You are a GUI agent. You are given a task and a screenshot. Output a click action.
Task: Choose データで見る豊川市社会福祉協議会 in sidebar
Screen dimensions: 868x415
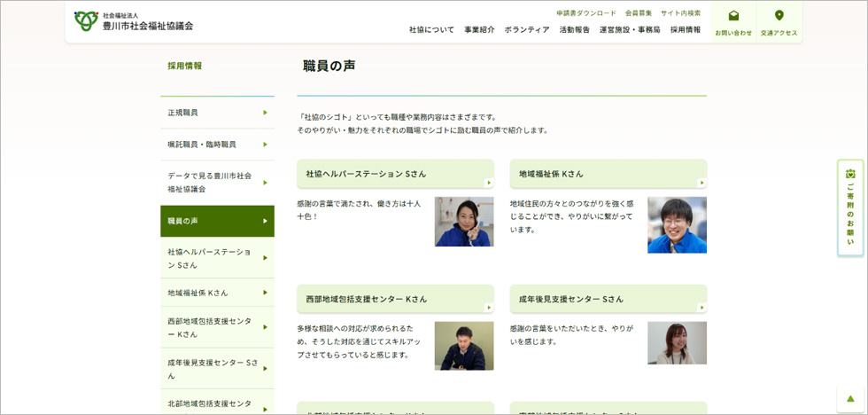click(217, 183)
